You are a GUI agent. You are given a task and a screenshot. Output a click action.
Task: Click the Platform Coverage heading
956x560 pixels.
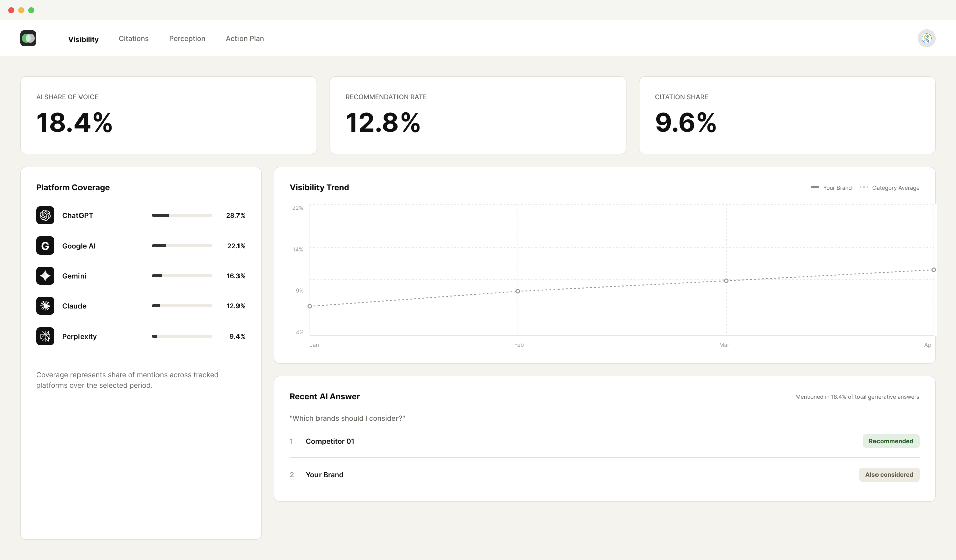(73, 187)
